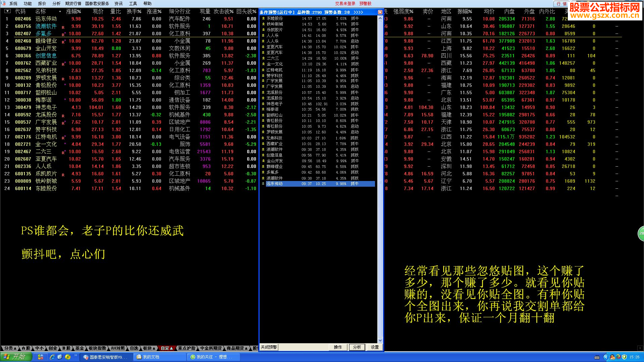Open the 国泰君安服务 menu

coord(97,4)
